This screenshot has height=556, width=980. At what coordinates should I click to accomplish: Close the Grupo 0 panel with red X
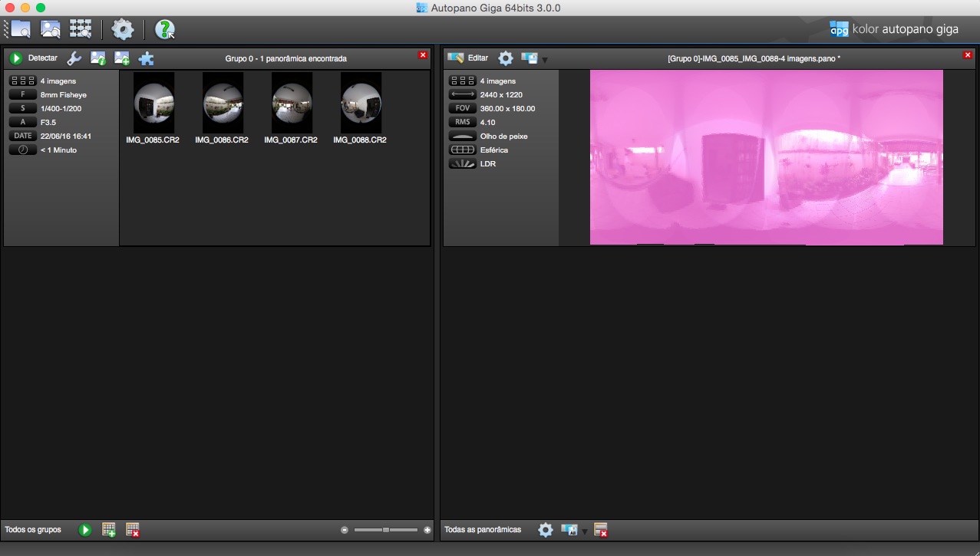423,55
